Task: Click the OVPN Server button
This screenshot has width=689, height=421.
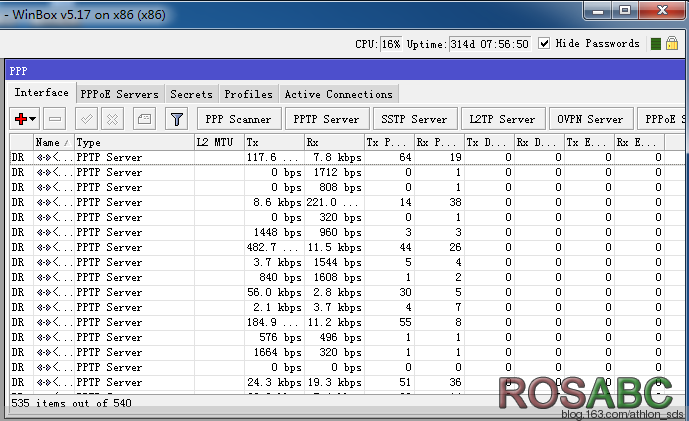Action: tap(590, 119)
